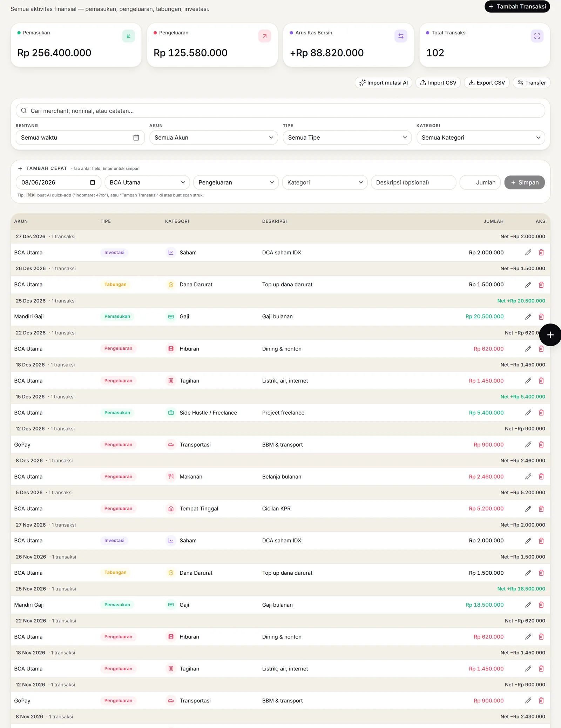Screen dimensions: 561x728
Task: Click the Net +Rp 20.500.000 summary
Action: tap(521, 301)
